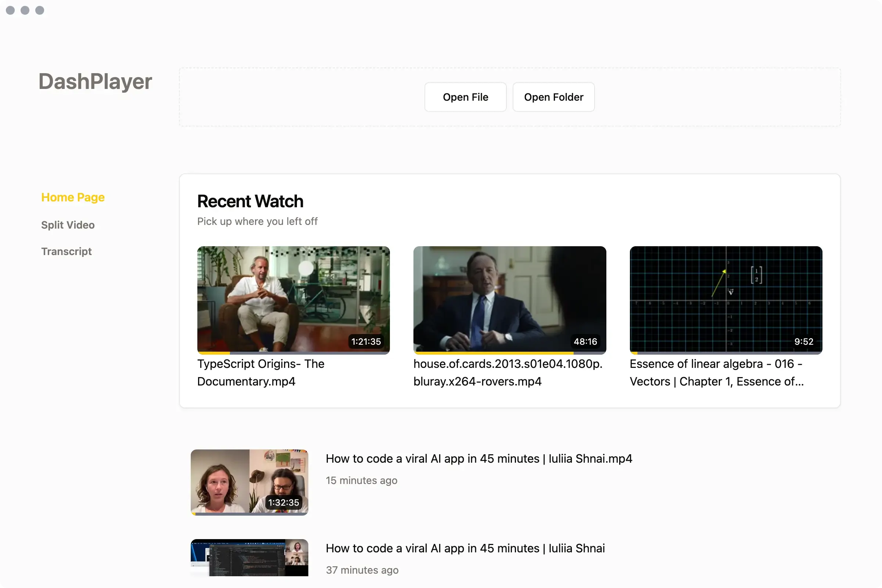Click the Open Folder button
The height and width of the screenshot is (588, 882).
pyautogui.click(x=553, y=97)
